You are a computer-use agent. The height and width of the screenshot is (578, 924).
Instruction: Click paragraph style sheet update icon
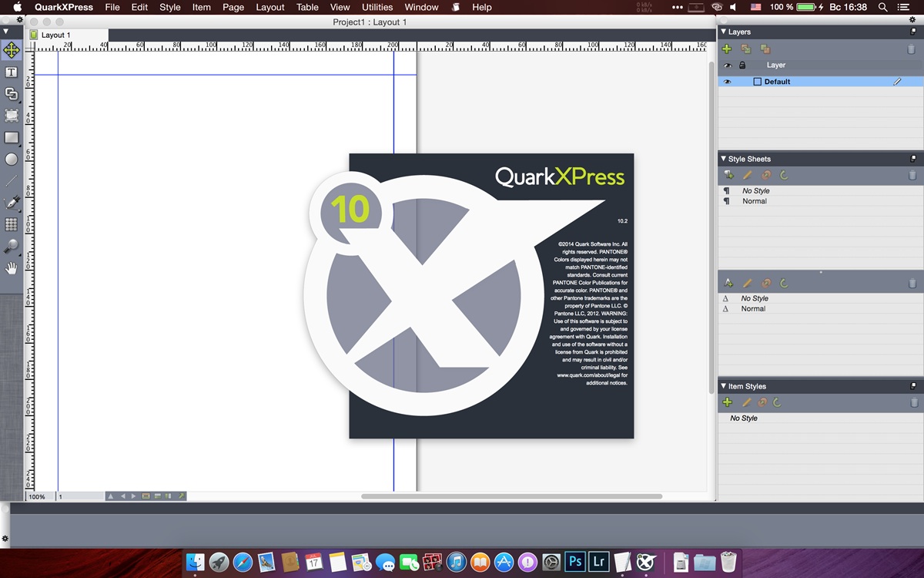coord(784,176)
